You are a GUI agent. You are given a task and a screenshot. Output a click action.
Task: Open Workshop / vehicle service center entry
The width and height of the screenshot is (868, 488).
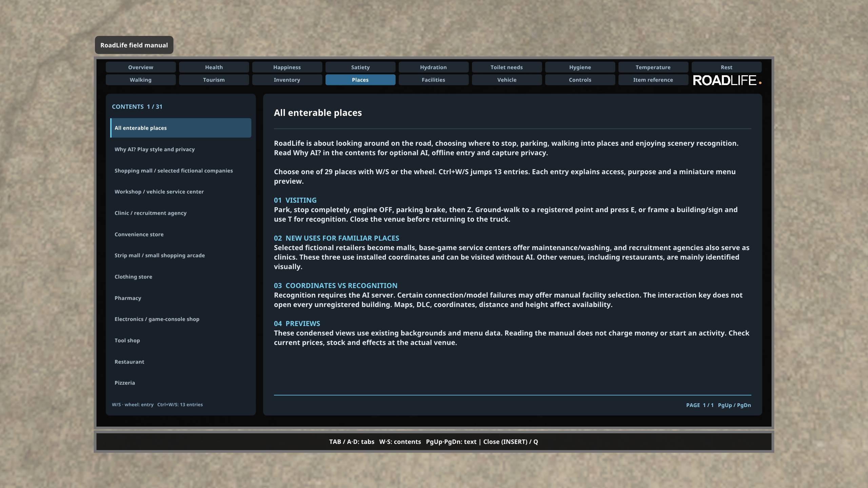click(x=181, y=191)
